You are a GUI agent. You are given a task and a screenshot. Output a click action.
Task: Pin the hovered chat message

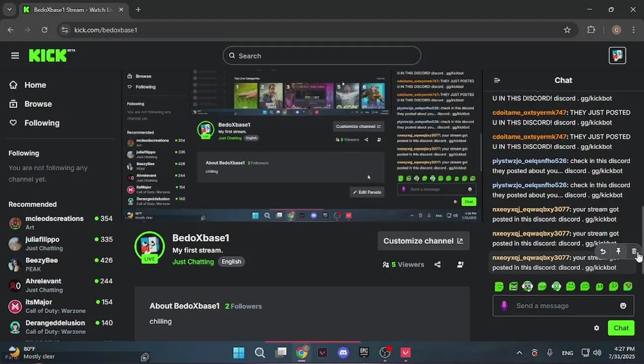tap(618, 251)
